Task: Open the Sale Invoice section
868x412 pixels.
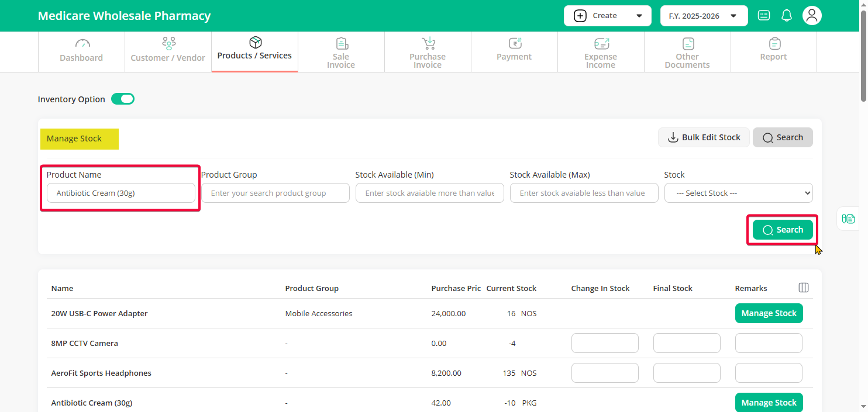Action: click(x=341, y=53)
